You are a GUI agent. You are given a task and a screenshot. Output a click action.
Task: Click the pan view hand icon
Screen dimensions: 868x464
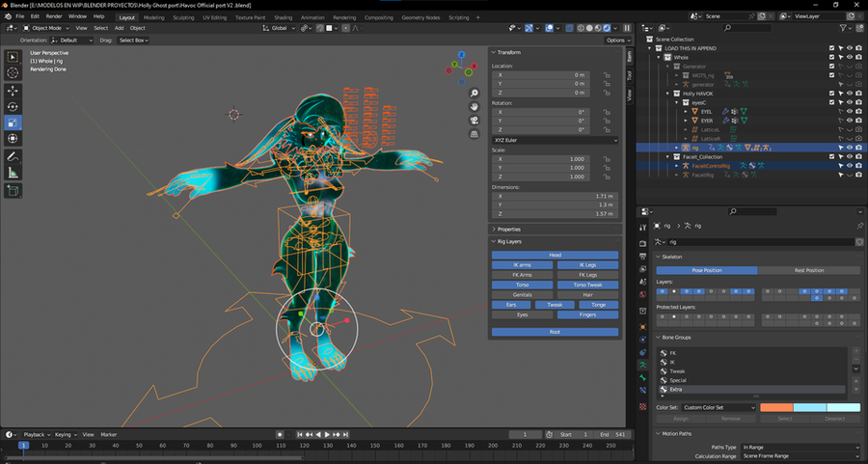tap(474, 106)
